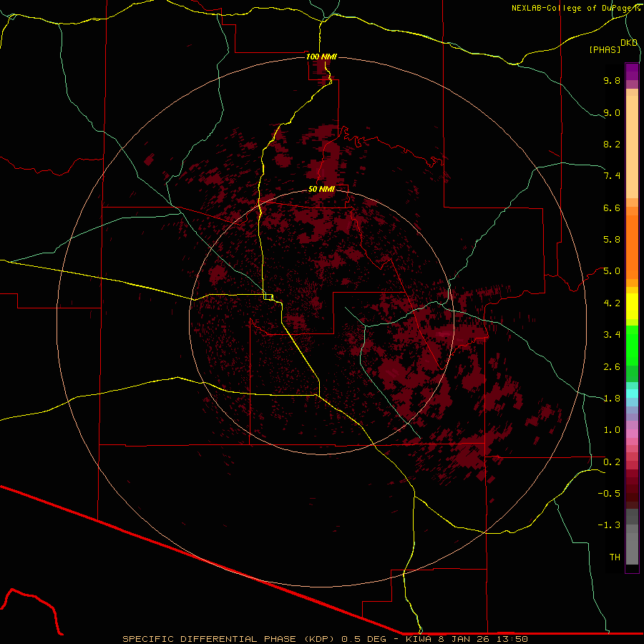Click the 2.6 value on the scale
Screen dimensions: 644x644
(x=612, y=367)
